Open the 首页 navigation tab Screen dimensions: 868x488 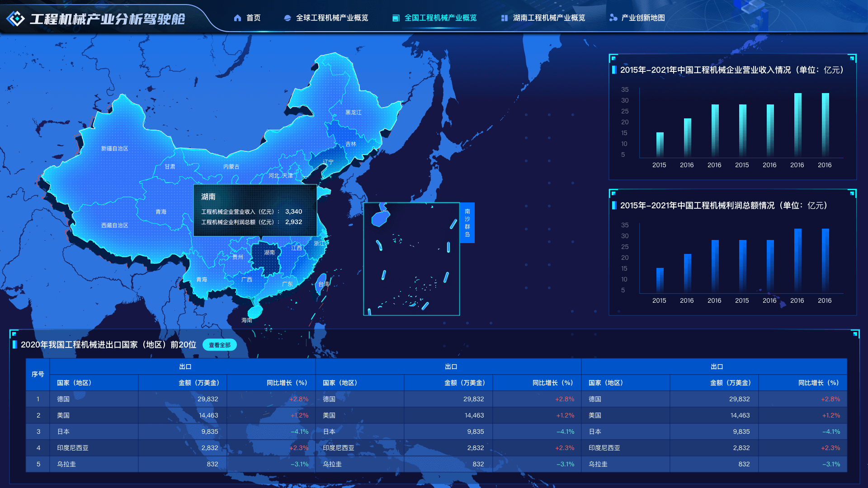click(253, 18)
